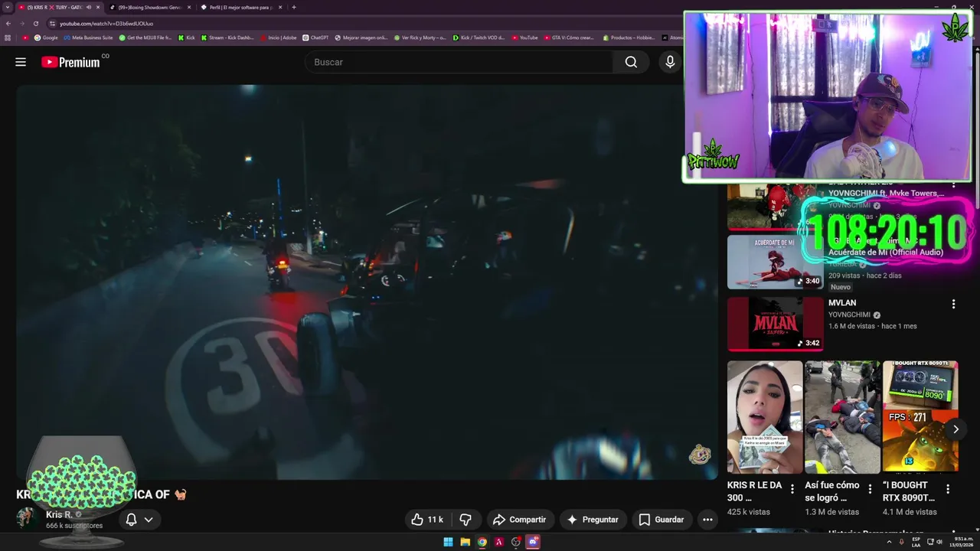Open Chrome from the taskbar
The height and width of the screenshot is (551, 980).
coord(482,542)
